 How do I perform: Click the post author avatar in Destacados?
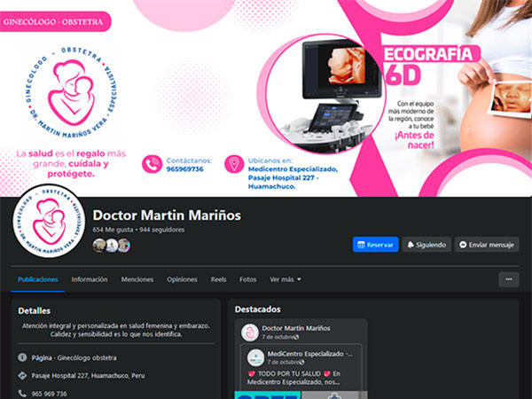(250, 332)
